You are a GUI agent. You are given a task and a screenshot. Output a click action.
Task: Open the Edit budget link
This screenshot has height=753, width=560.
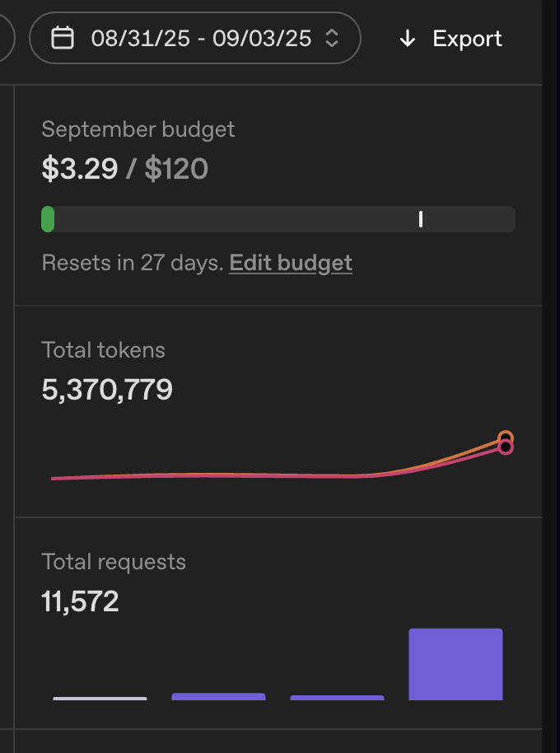click(x=291, y=263)
